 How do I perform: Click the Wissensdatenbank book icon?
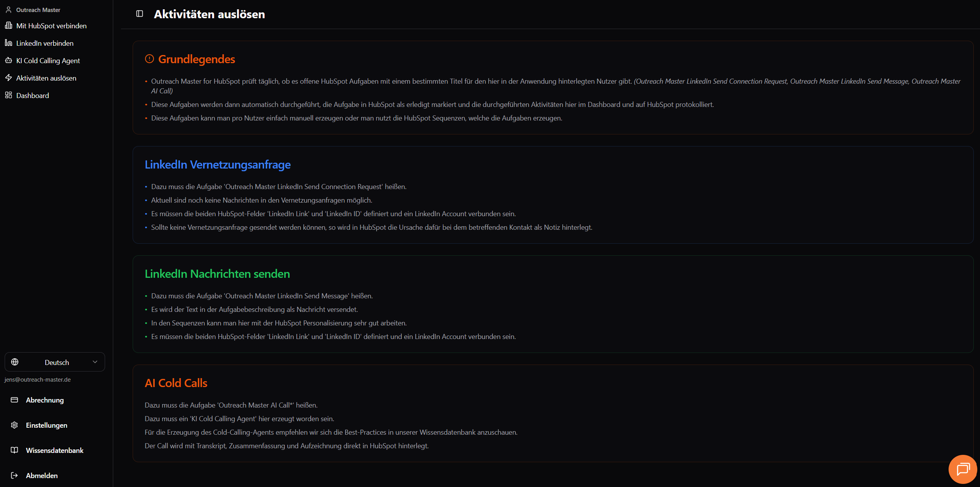click(x=14, y=450)
